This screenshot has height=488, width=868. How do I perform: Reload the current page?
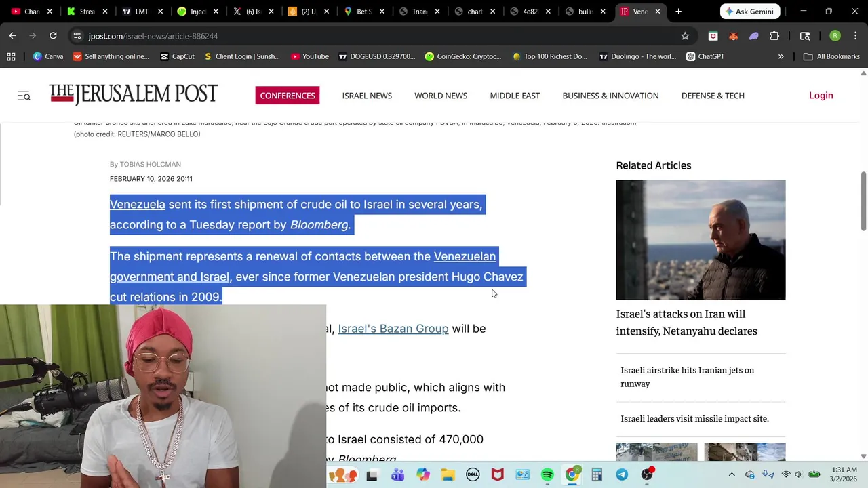click(53, 35)
